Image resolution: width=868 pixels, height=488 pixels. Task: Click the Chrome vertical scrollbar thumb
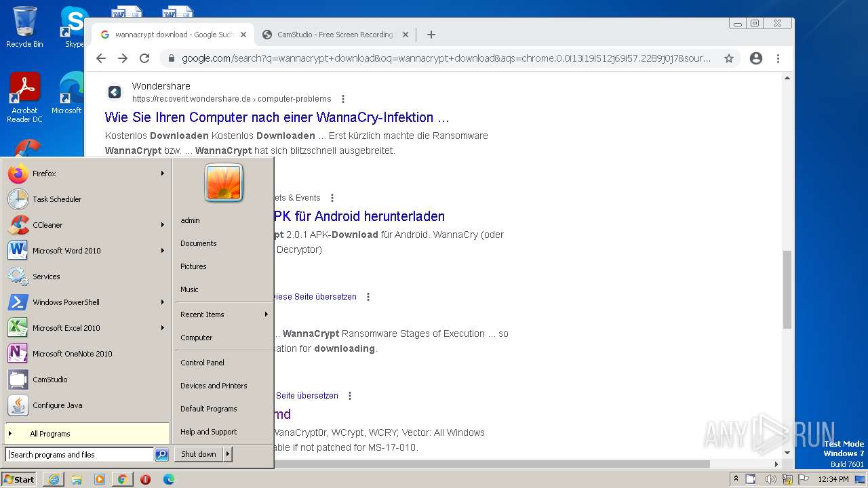787,289
